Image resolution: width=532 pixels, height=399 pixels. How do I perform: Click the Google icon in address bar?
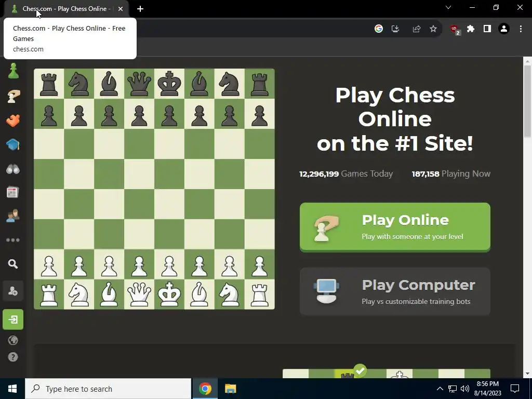[379, 29]
